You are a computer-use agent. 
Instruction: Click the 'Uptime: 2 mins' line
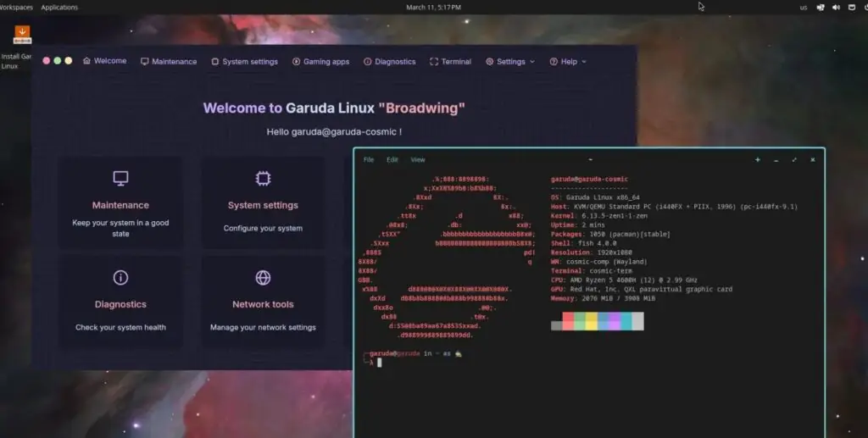pyautogui.click(x=578, y=225)
